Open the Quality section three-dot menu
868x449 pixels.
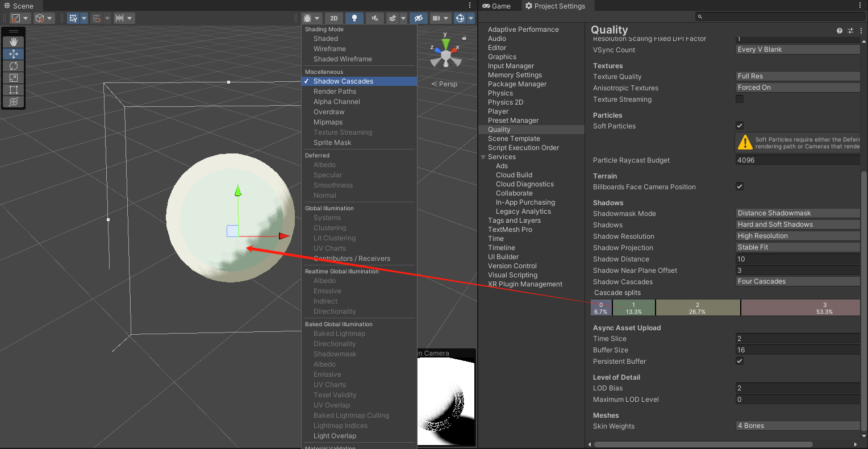pyautogui.click(x=861, y=31)
